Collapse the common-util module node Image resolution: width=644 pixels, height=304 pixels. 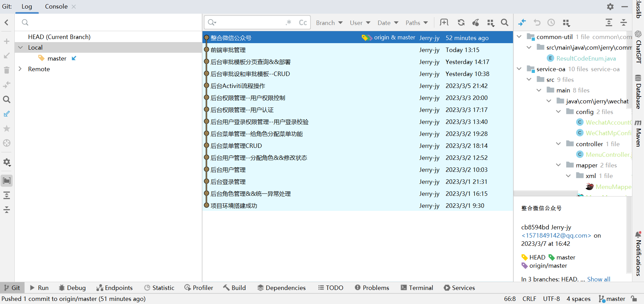click(519, 37)
